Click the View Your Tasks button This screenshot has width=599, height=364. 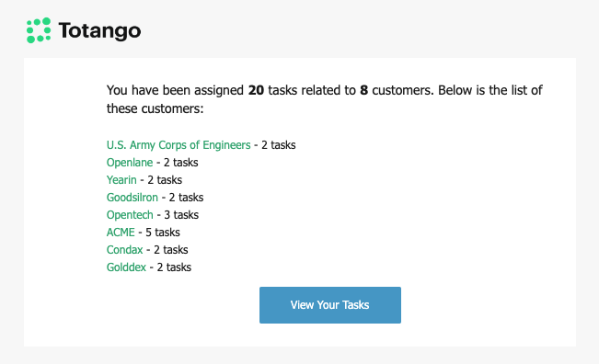click(x=330, y=305)
